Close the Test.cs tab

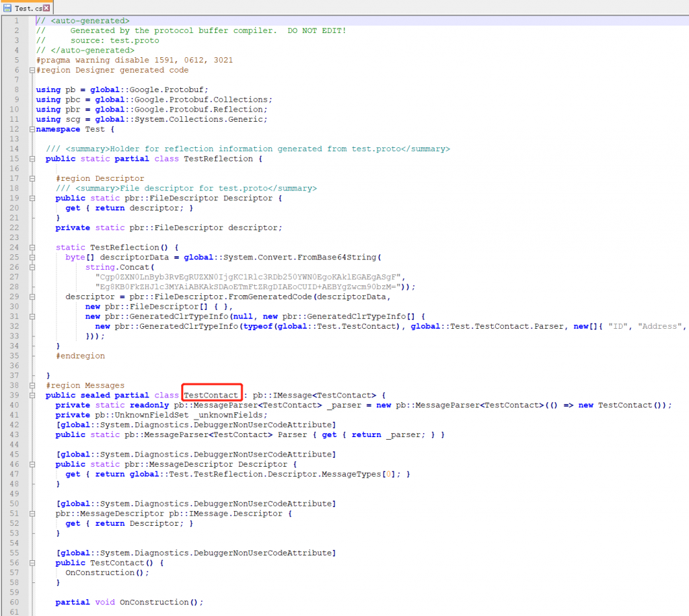click(46, 8)
